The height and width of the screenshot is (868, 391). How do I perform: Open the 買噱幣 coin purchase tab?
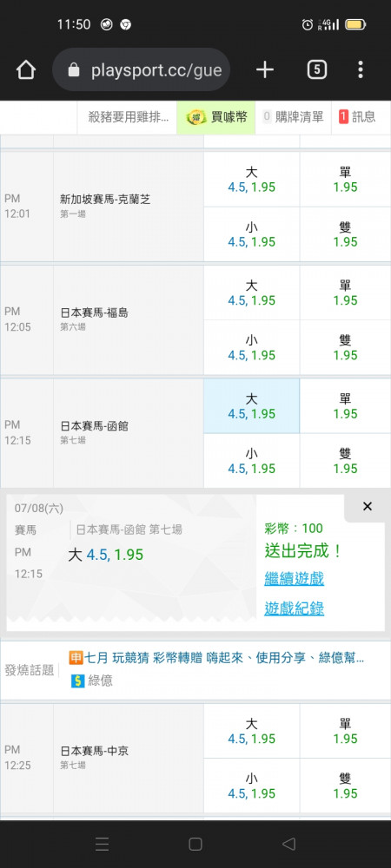[216, 117]
